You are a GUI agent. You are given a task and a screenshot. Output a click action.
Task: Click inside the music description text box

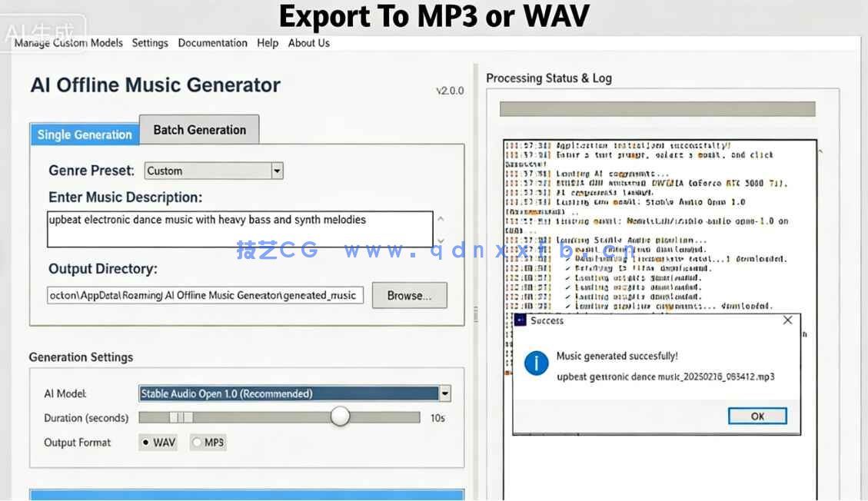click(238, 227)
